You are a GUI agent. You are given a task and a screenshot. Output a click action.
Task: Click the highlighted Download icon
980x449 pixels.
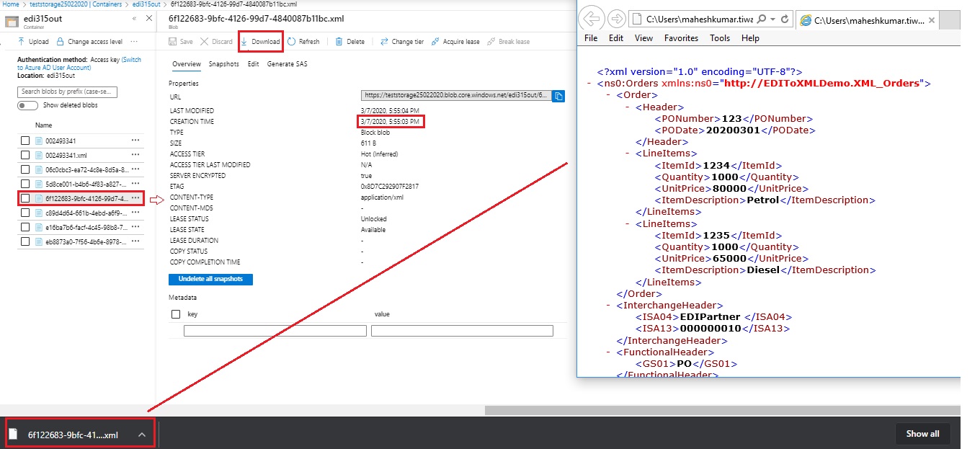click(x=244, y=41)
